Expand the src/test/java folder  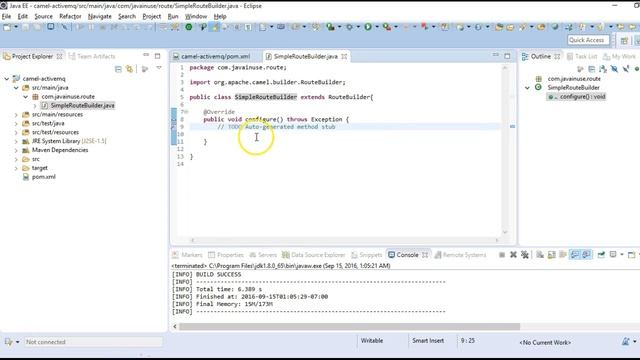[16, 123]
